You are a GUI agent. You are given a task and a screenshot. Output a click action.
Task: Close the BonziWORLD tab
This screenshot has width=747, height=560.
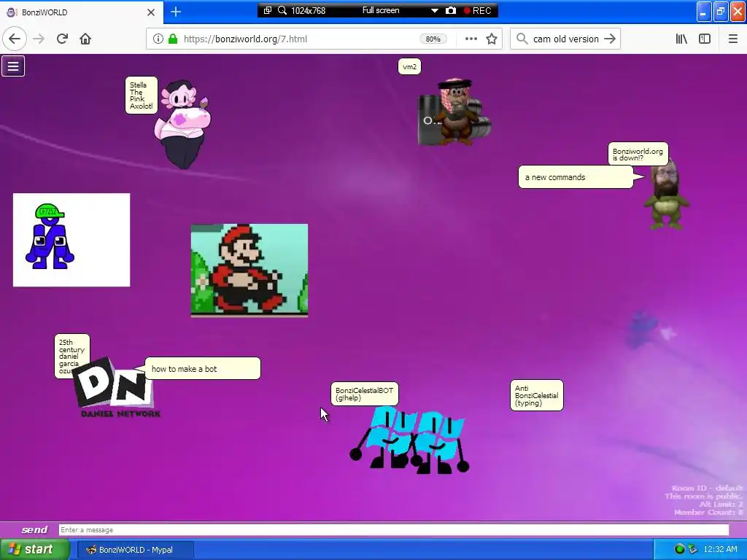150,12
